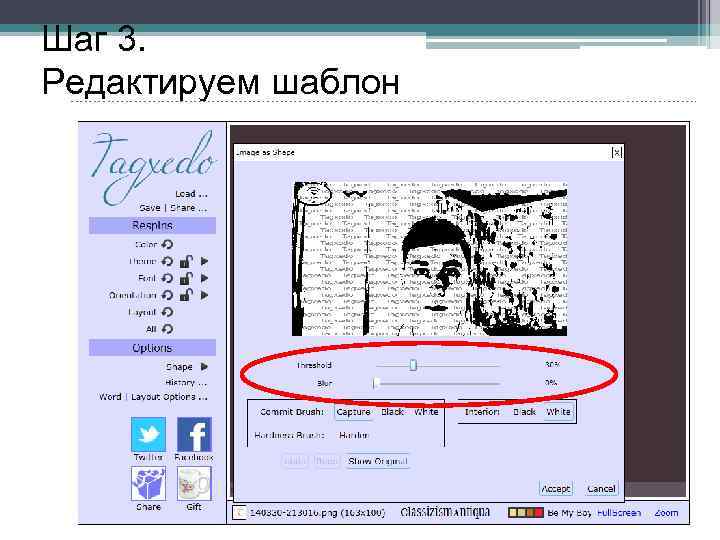This screenshot has width=720, height=540.
Task: Expand the Shape options arrow
Action: coord(204,367)
